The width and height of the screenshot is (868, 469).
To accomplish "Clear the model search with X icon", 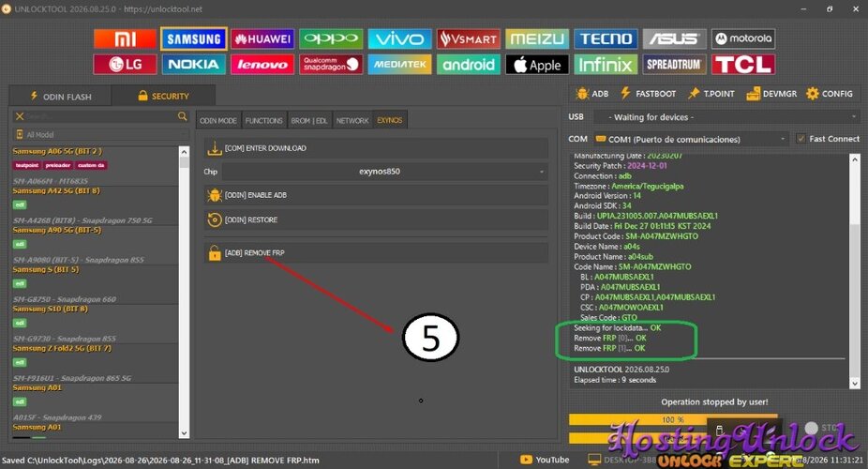I will click(20, 116).
